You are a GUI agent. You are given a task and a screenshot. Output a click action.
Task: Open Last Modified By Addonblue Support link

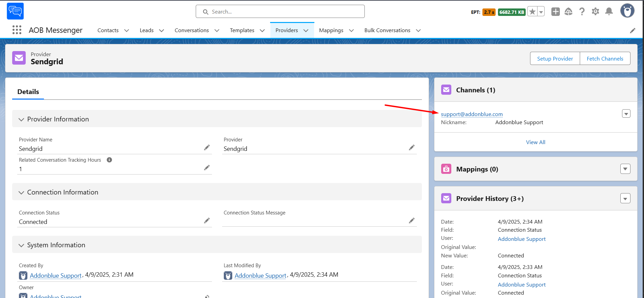pyautogui.click(x=261, y=275)
